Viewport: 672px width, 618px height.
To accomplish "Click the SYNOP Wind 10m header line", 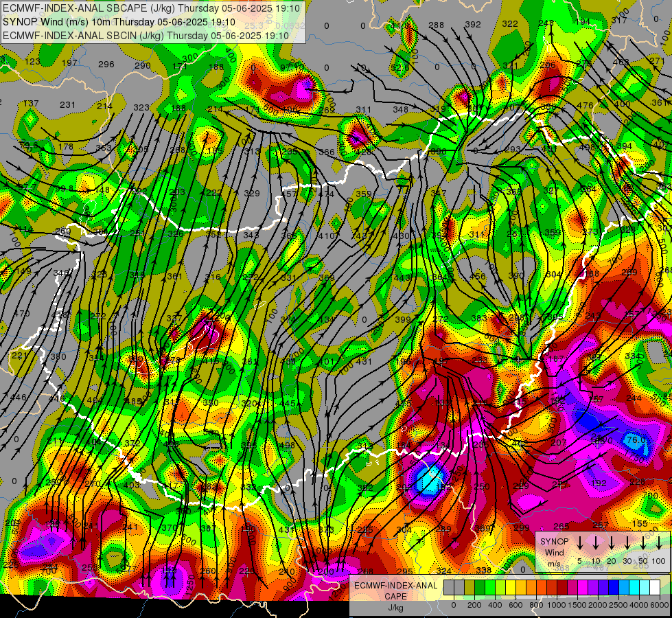I will 119,22.
